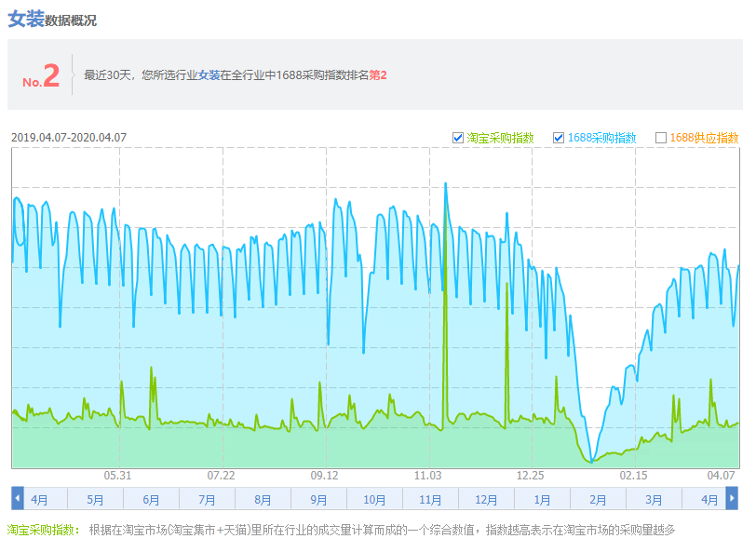Open the blue 女装 industry link in banner
The image size is (756, 539).
(209, 75)
